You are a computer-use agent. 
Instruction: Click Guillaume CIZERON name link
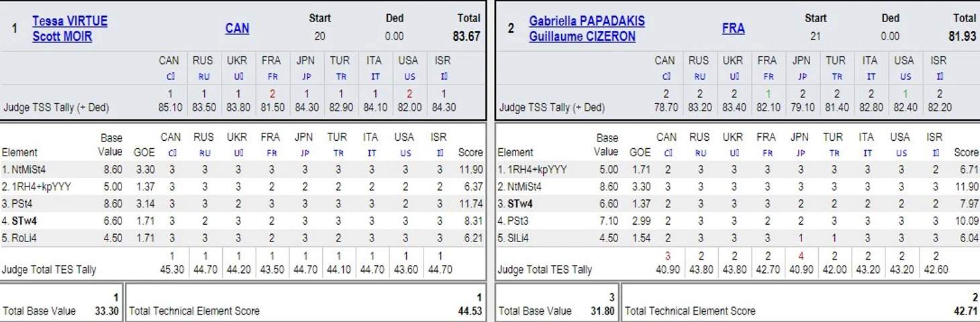[582, 36]
